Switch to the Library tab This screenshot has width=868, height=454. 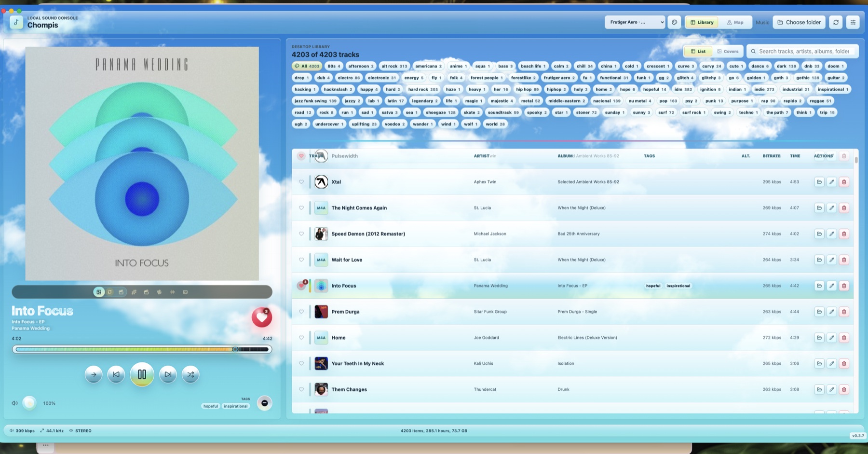[702, 22]
